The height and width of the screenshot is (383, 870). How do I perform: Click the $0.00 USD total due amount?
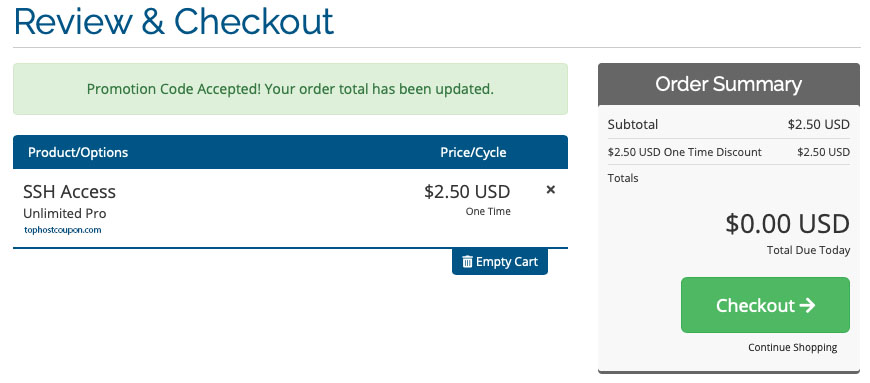(787, 224)
